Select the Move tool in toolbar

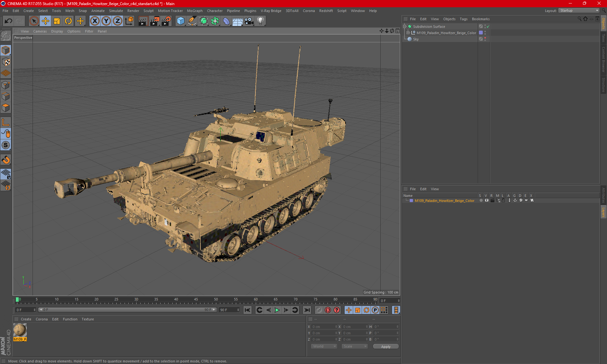(x=45, y=21)
